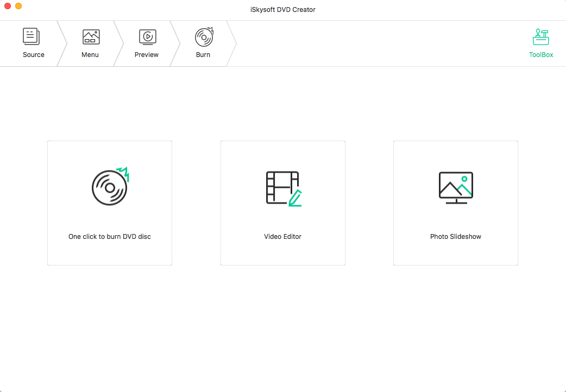Click the film strip pencil icon
The image size is (566, 392).
click(x=284, y=189)
